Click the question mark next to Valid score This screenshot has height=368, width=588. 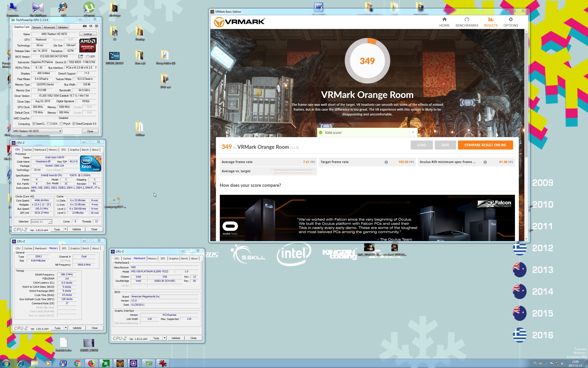tap(413, 133)
